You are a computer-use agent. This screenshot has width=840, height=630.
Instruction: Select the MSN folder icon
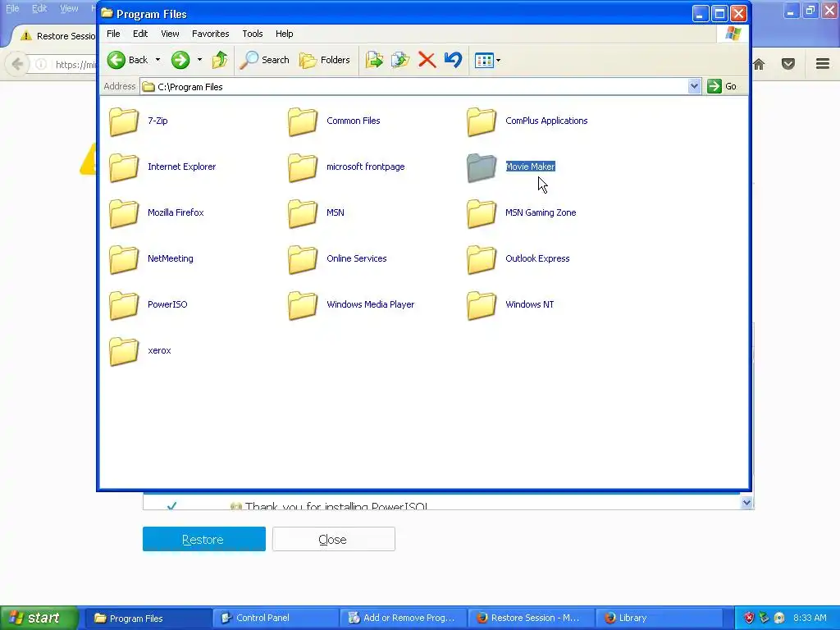click(x=303, y=213)
